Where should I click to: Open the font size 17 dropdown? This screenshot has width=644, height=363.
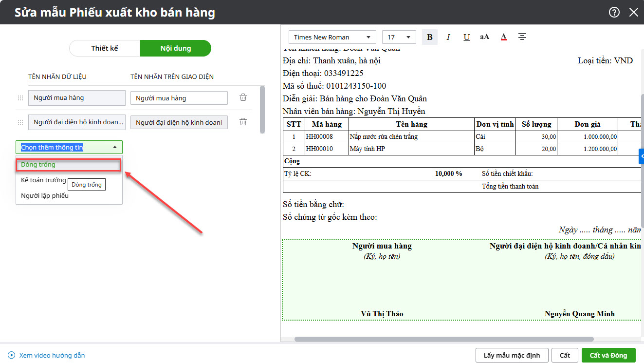pyautogui.click(x=399, y=37)
